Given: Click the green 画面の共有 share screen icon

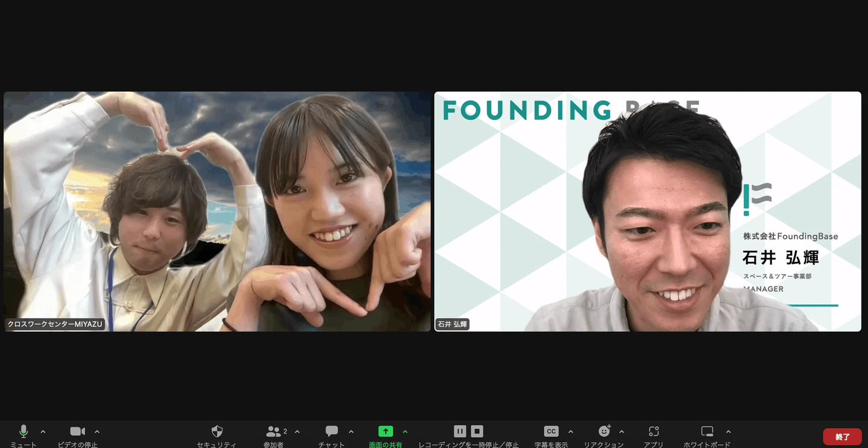Looking at the screenshot, I should [385, 431].
